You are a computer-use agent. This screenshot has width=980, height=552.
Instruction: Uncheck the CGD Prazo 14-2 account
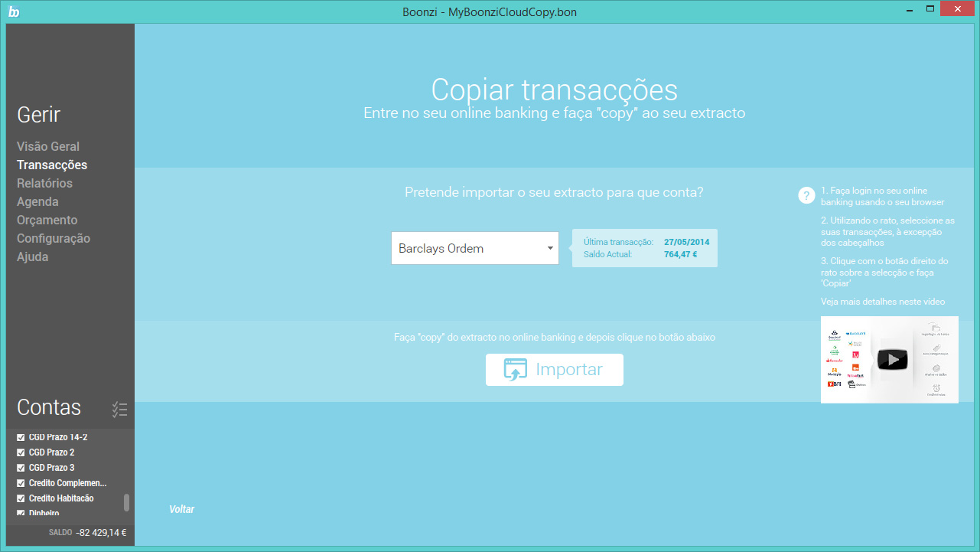point(21,437)
